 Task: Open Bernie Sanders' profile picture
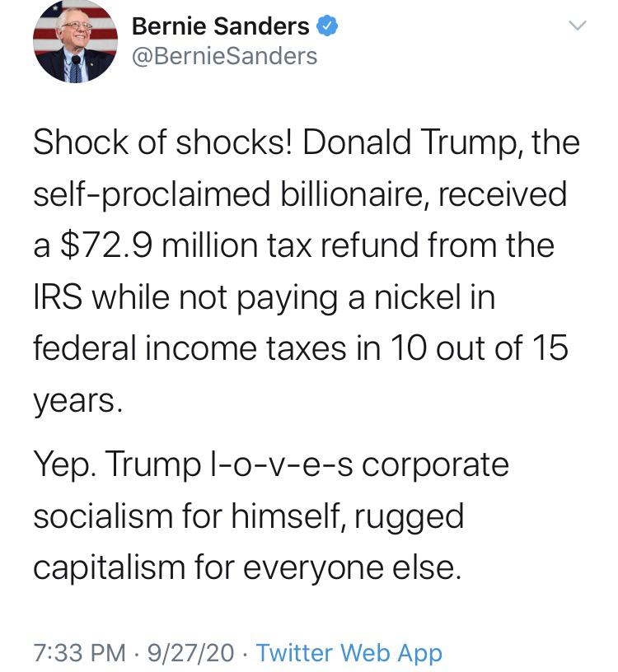[x=73, y=41]
